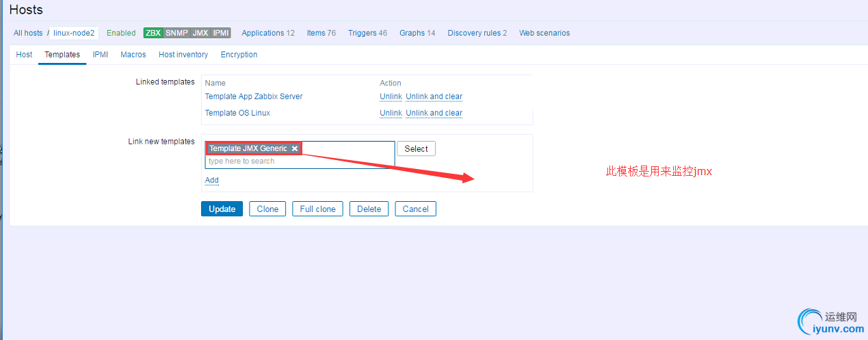Open the All hosts breadcrumb link
The width and height of the screenshot is (868, 340).
point(28,33)
